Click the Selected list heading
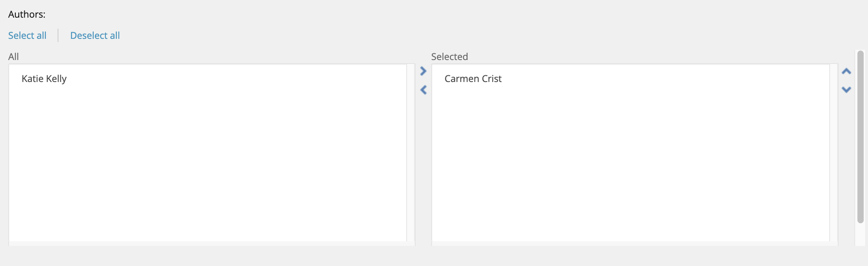The image size is (868, 266). (x=449, y=57)
